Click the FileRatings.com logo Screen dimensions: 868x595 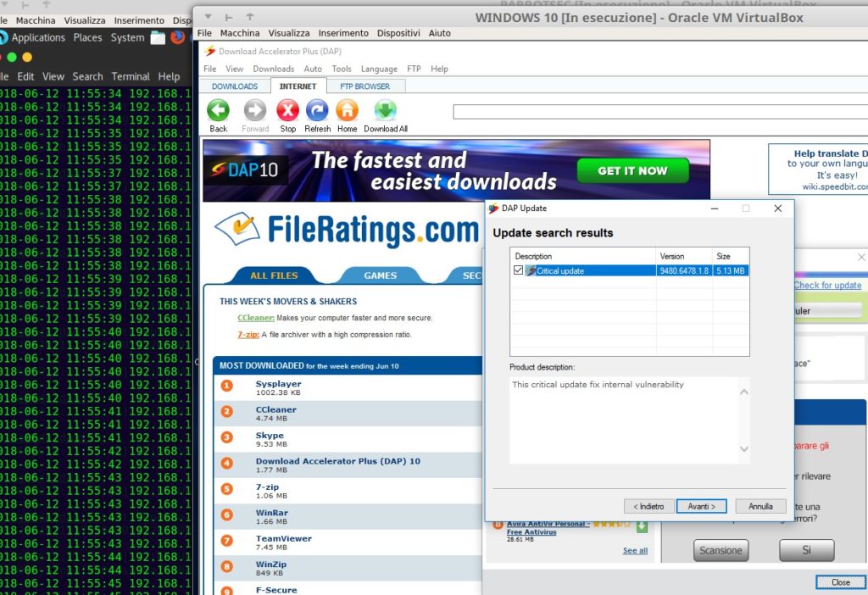tap(347, 230)
